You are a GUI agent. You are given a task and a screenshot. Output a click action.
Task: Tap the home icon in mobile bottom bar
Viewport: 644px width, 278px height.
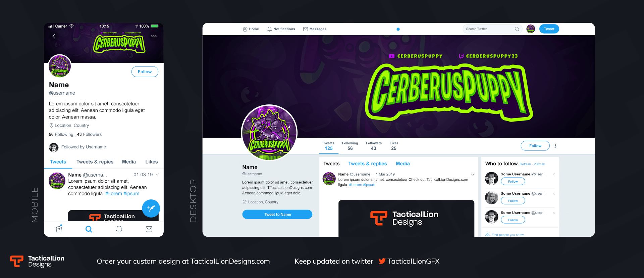59,229
